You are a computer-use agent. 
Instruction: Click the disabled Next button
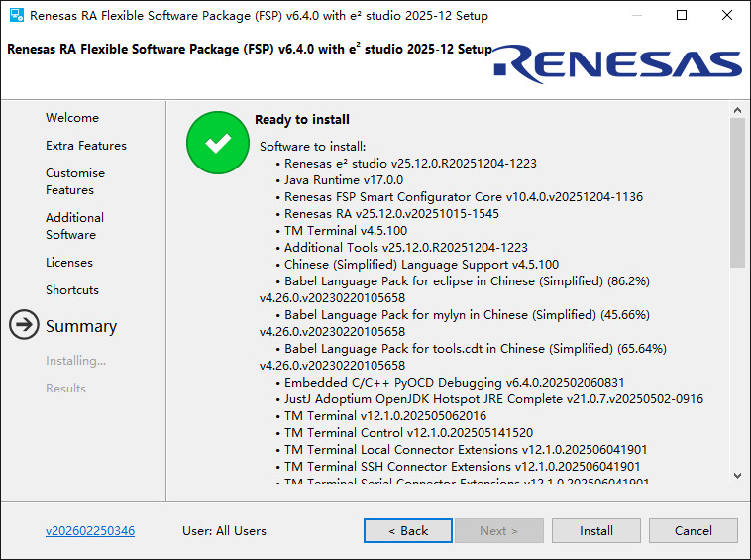click(x=499, y=531)
